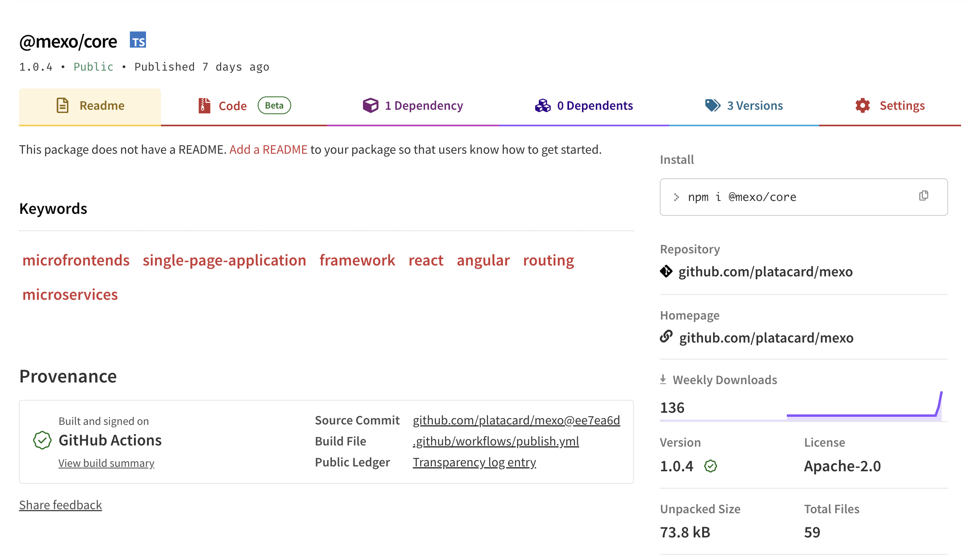Click the TypeScript TS badge
Screen dimensions: 980x556
pyautogui.click(x=138, y=40)
